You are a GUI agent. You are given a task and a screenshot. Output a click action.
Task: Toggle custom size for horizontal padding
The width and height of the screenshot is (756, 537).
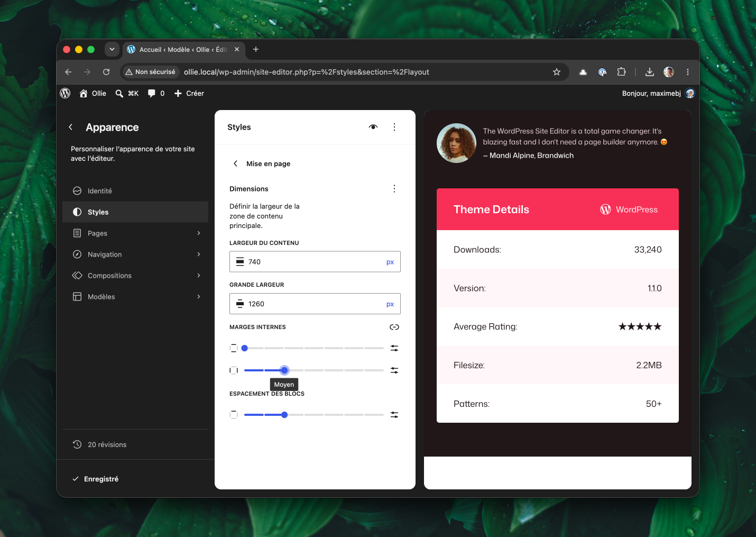(394, 370)
